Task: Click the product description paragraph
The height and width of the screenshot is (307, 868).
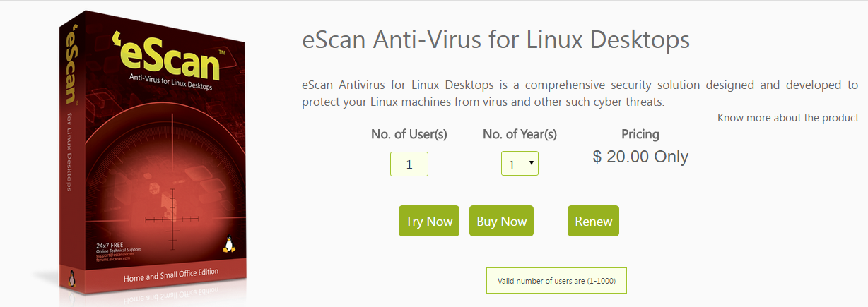Action: coord(580,93)
